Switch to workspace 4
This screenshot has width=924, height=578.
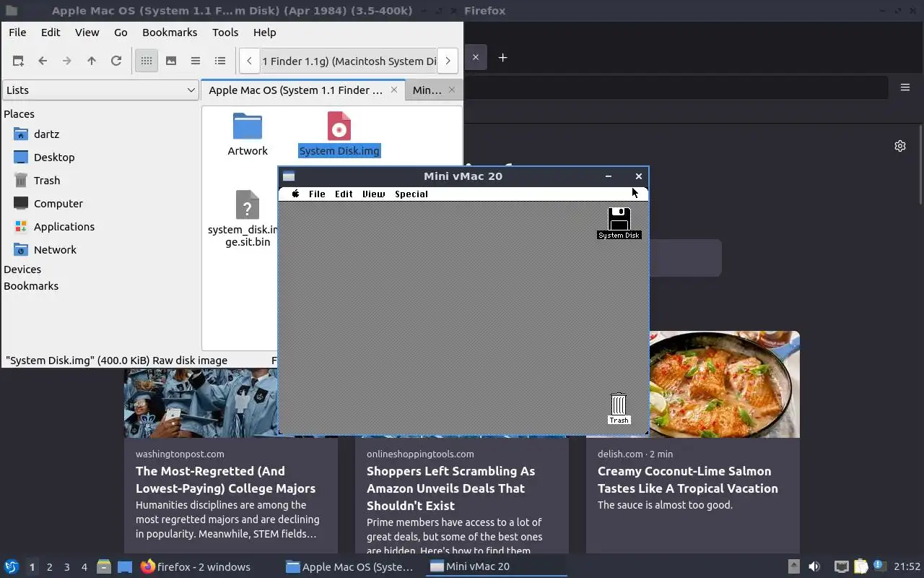pos(84,567)
